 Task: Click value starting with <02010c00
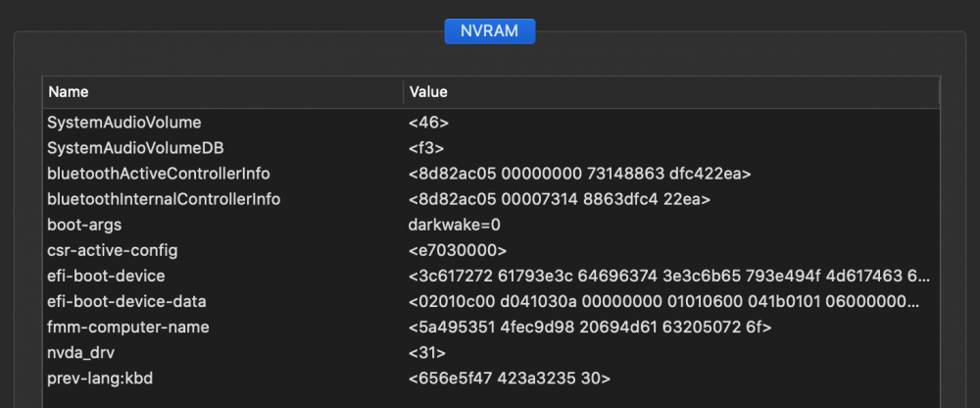point(663,302)
